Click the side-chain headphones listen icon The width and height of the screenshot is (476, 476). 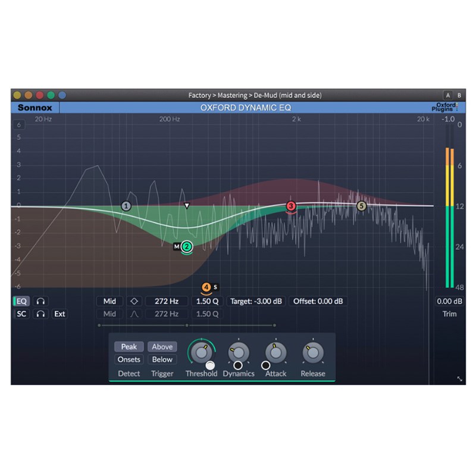pyautogui.click(x=40, y=314)
